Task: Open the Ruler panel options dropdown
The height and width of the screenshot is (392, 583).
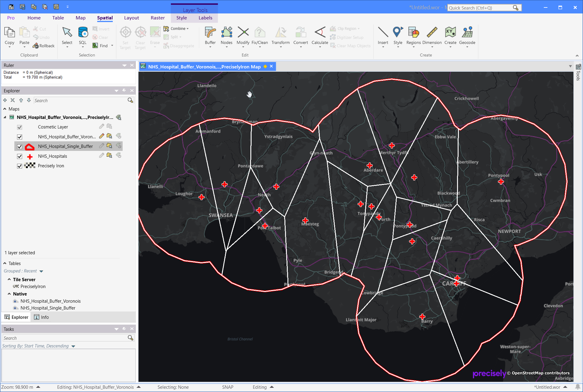Action: pos(124,65)
